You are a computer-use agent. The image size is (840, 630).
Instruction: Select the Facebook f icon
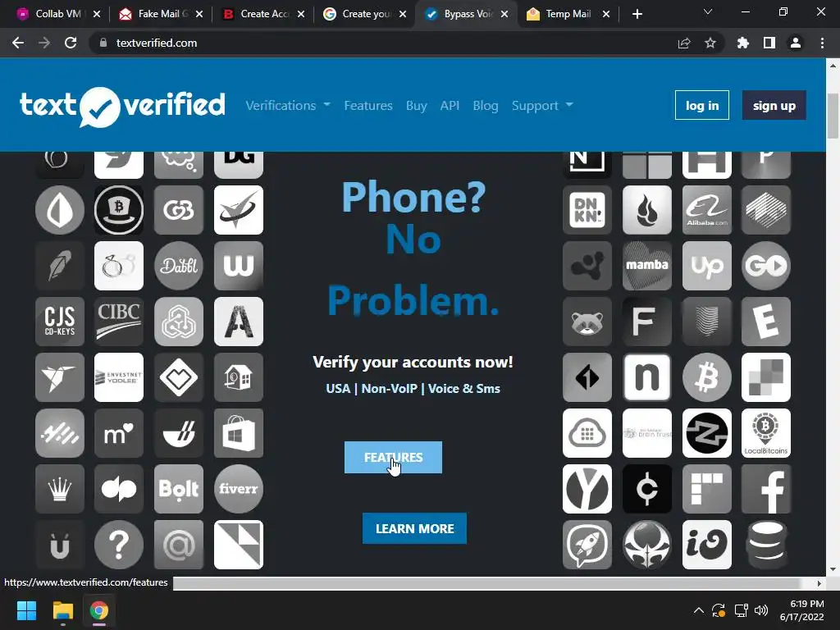point(766,489)
